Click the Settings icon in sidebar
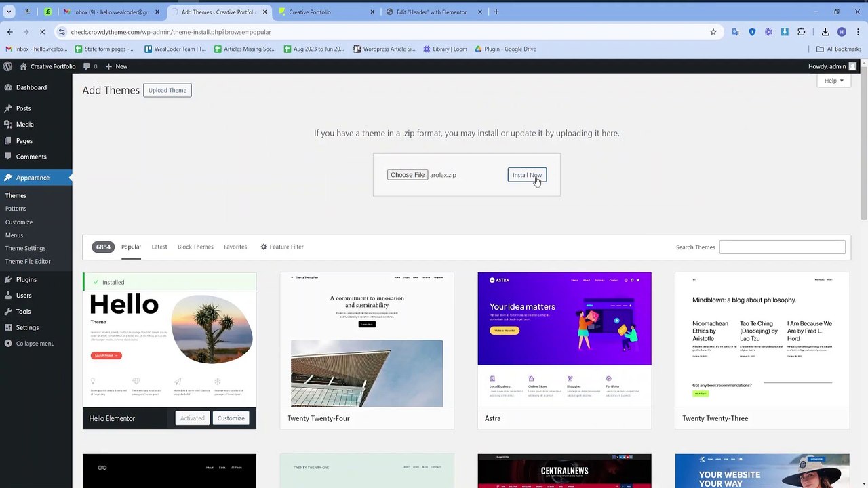 7,327
